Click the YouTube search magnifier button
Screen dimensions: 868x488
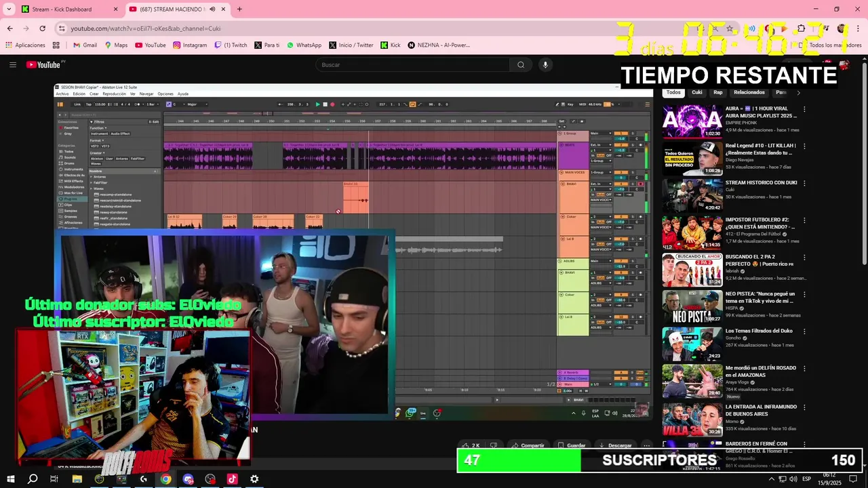pyautogui.click(x=521, y=64)
